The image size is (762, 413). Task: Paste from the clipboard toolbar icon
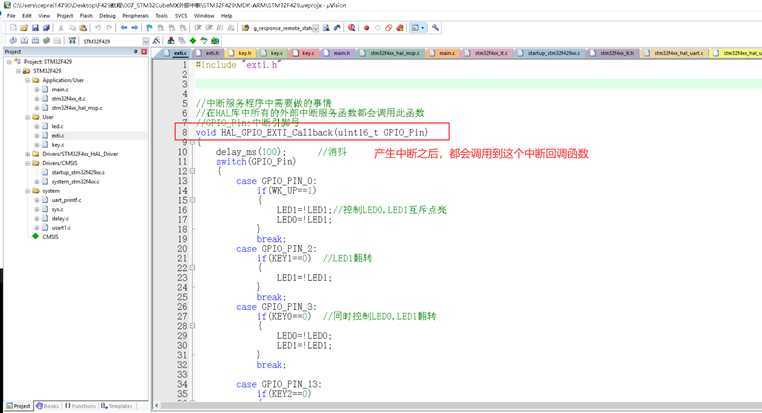point(83,28)
